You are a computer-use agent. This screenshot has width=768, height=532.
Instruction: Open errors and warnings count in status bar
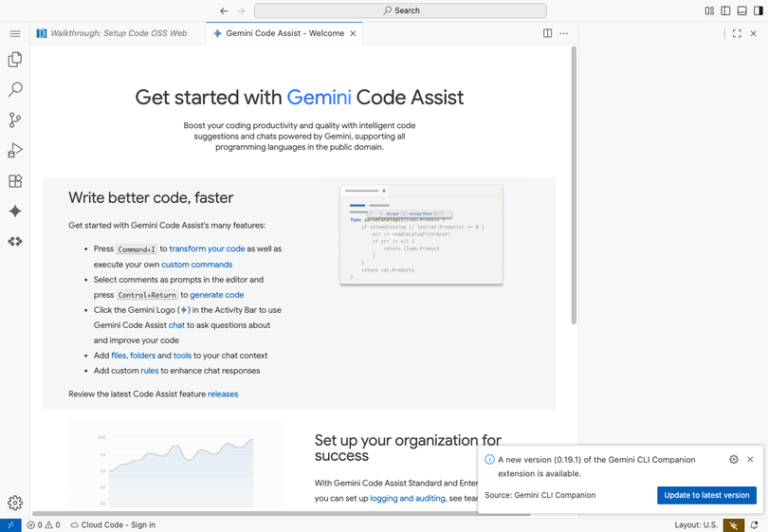point(44,525)
